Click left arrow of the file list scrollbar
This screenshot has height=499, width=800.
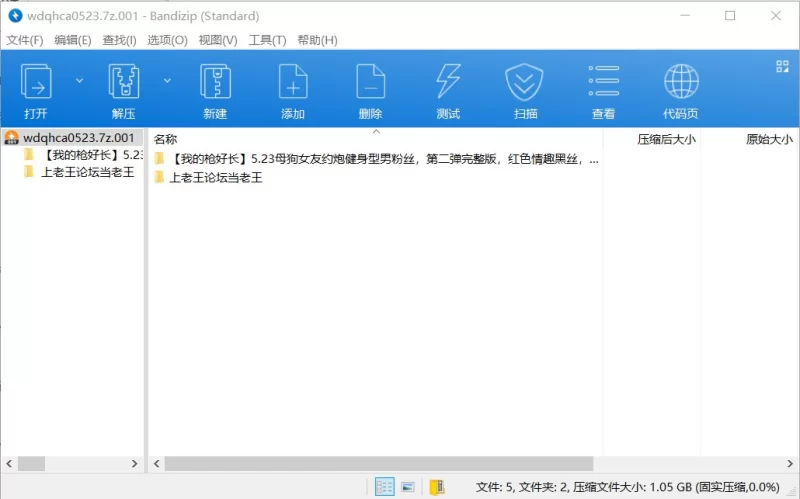pos(156,463)
